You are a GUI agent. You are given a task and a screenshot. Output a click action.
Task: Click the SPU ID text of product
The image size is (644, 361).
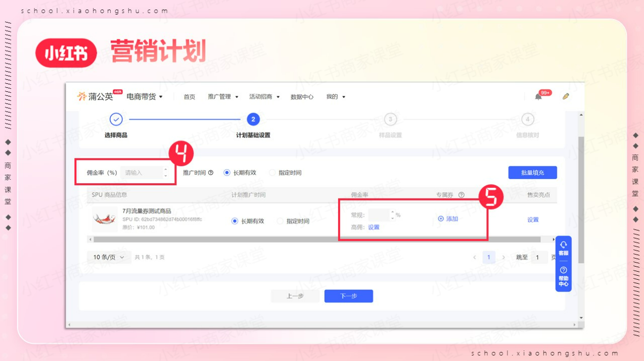coord(162,220)
